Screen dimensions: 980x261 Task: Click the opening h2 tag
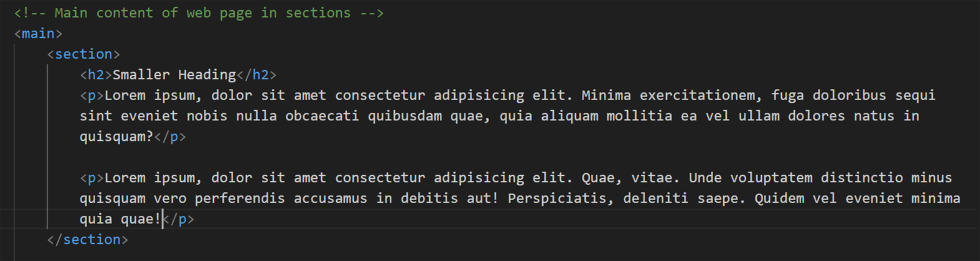pos(96,75)
